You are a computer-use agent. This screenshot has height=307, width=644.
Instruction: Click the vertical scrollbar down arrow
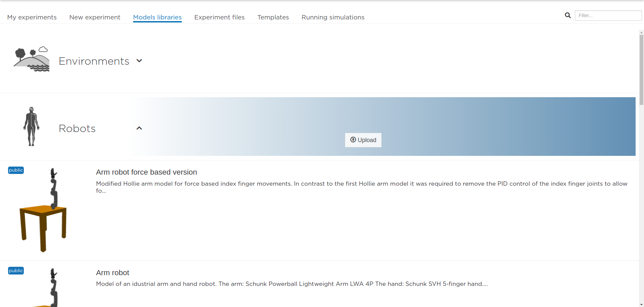(x=641, y=305)
